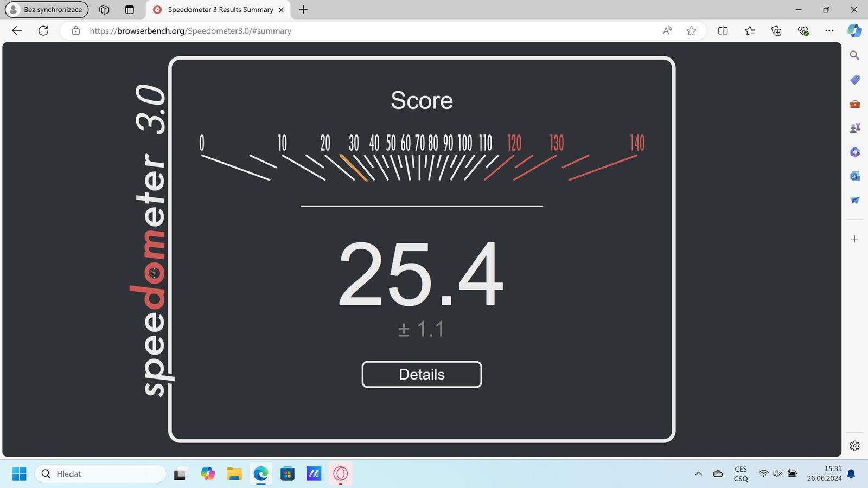Open Wi-Fi network tray icon
The height and width of the screenshot is (488, 868).
pos(763,474)
